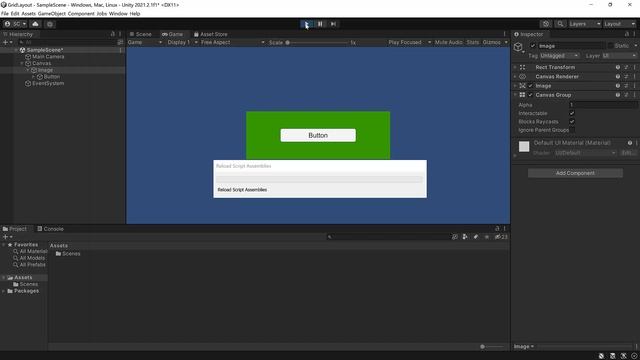640x360 pixels.
Task: Click the version control icon beside cloud
Action: click(x=49, y=24)
